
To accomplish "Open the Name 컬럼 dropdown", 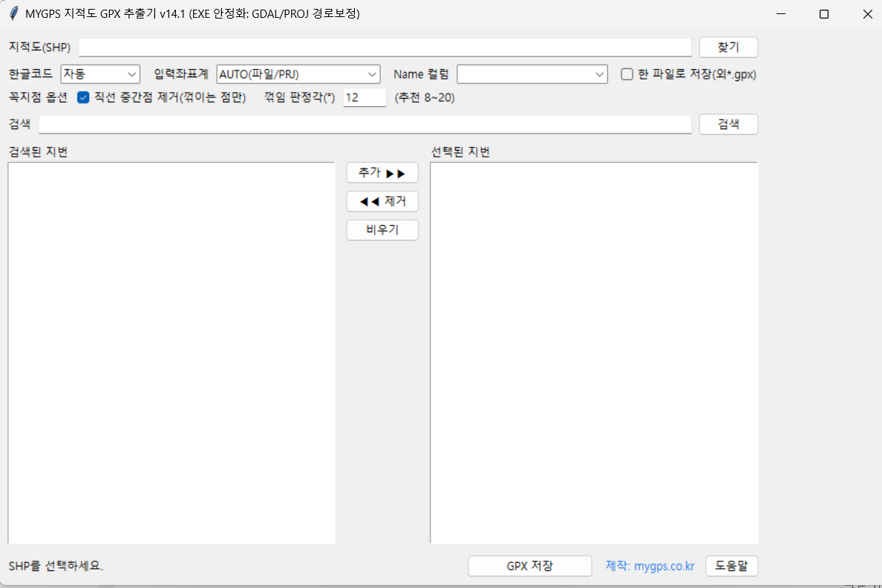I will tap(532, 74).
